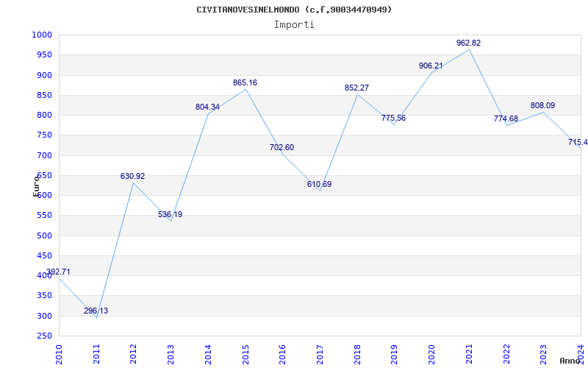Screen dimensions: 588x368
Task: Select the 2021 year tick label
Action: coord(470,355)
